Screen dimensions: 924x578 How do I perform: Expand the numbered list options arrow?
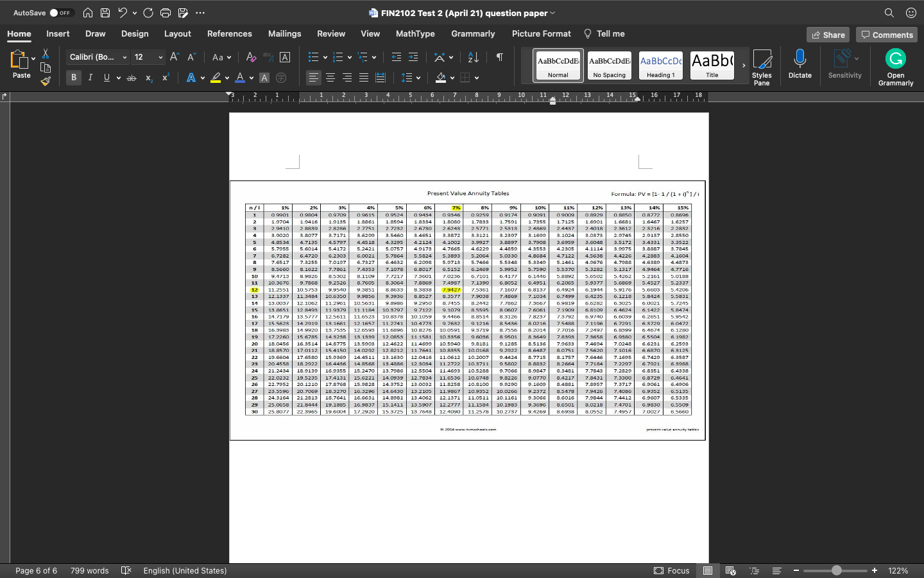coord(350,57)
